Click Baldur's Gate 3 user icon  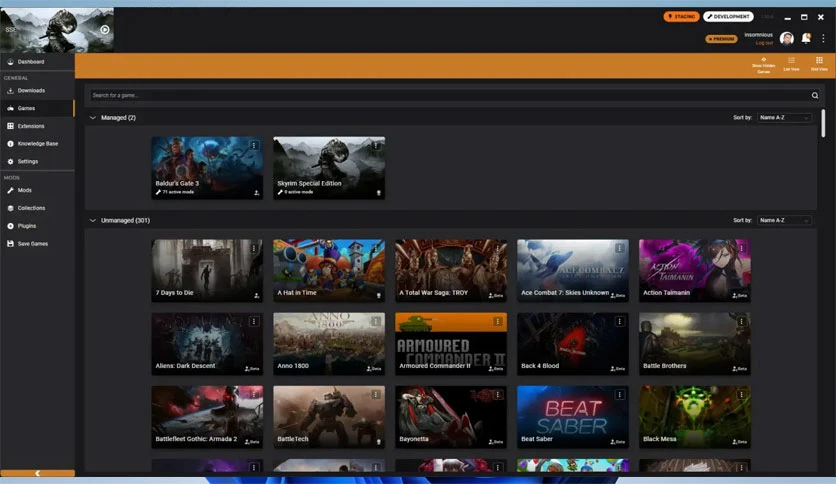[256, 193]
